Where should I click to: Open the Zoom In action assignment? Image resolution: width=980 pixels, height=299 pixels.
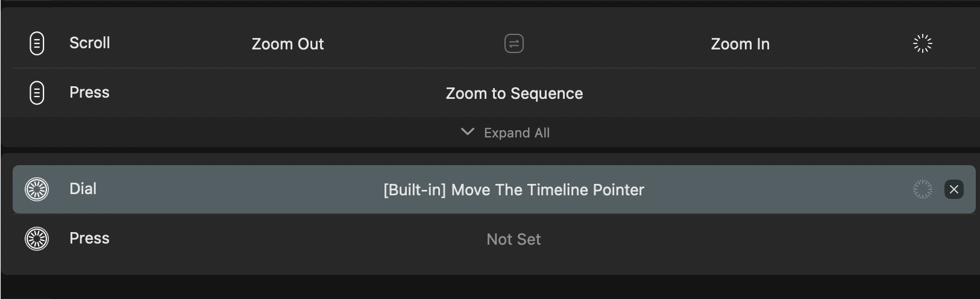pyautogui.click(x=740, y=44)
